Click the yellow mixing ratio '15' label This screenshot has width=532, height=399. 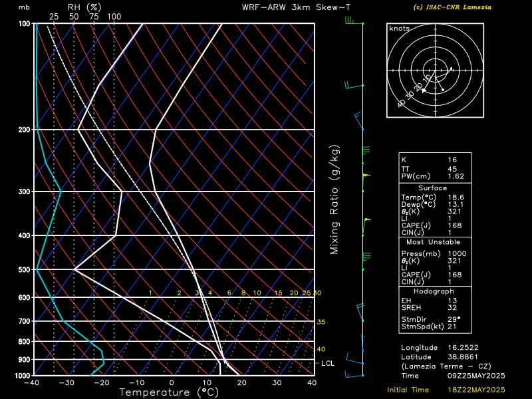tap(278, 293)
